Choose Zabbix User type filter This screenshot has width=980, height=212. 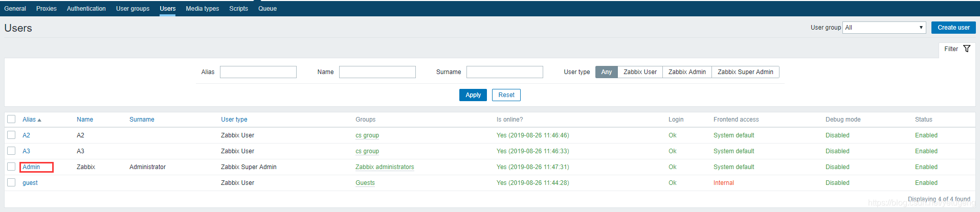pos(640,72)
